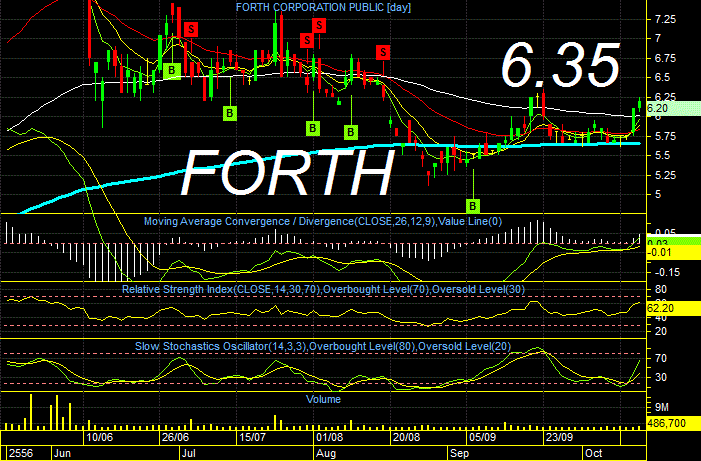Click the topmost S marker in early August
Image resolution: width=701 pixels, height=461 pixels.
click(319, 25)
